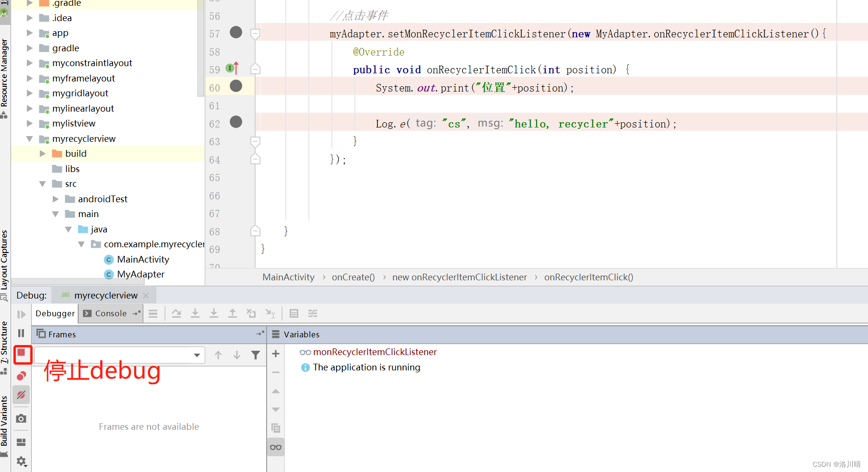Step out of current method

233,313
